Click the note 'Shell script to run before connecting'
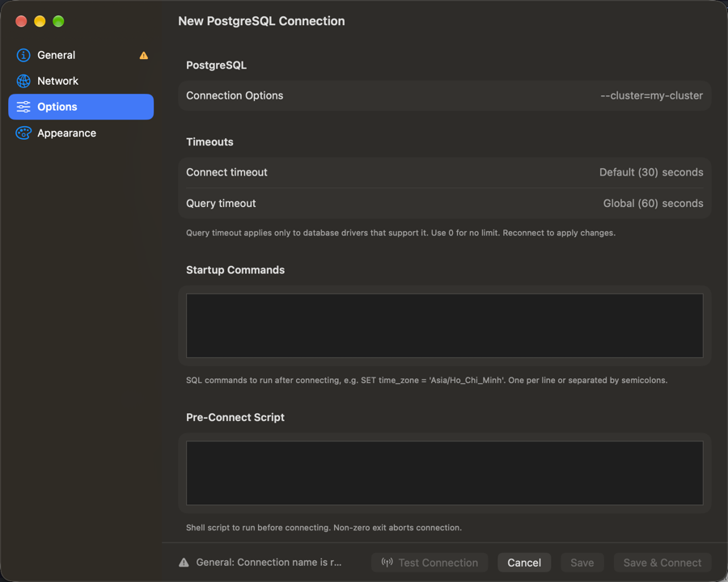Screen dimensions: 728x582 [x=324, y=528]
